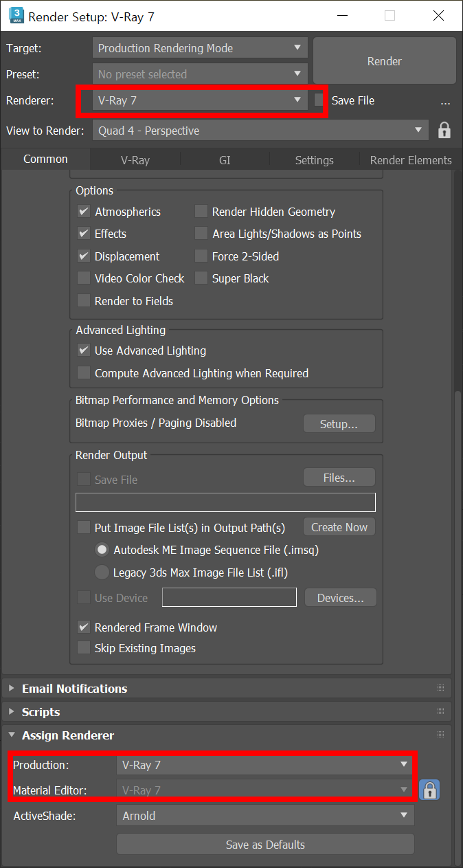This screenshot has width=463, height=868.
Task: Click the 'Advanced Lighting' group title
Action: 121,330
